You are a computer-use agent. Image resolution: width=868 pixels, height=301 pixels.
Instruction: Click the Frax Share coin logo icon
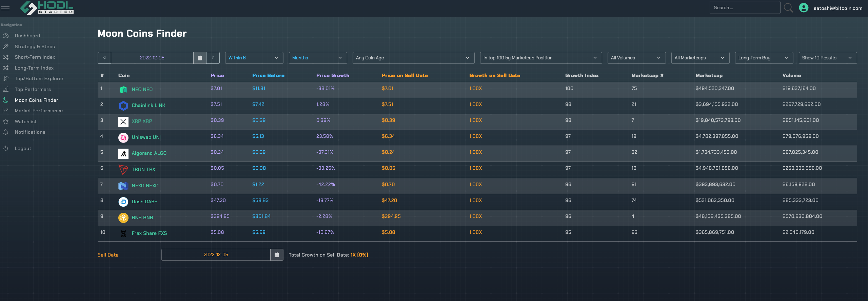pos(123,233)
